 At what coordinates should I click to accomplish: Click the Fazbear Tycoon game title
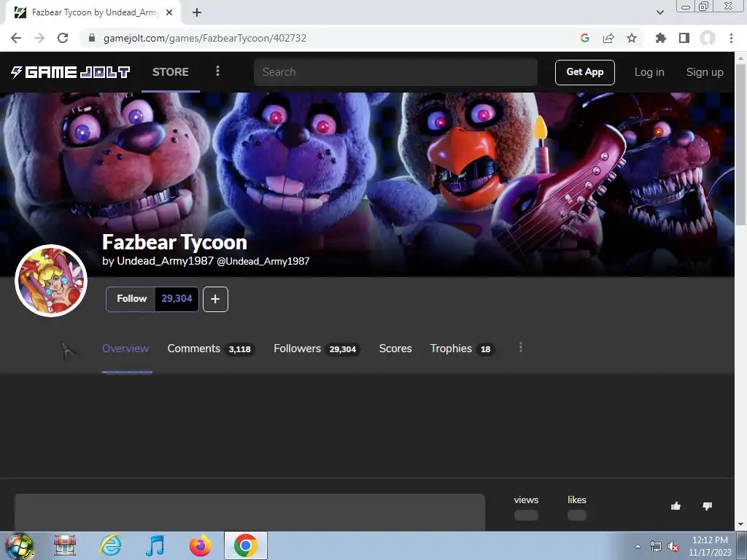[174, 242]
